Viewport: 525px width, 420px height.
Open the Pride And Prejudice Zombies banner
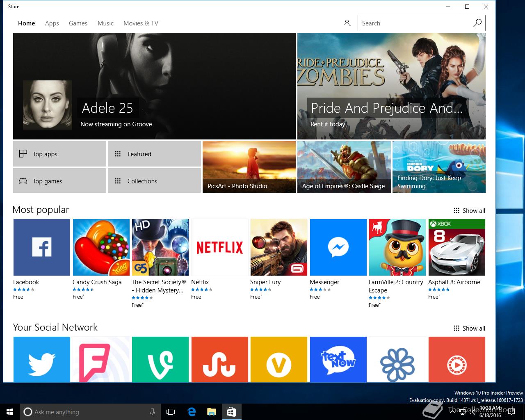tap(391, 86)
